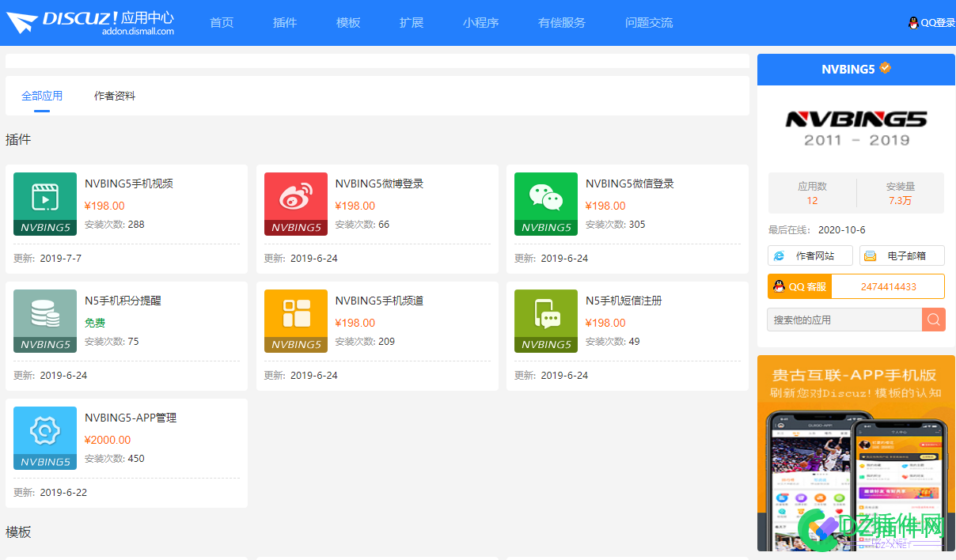Open the NVBING5微博登录 title link

[x=379, y=184]
